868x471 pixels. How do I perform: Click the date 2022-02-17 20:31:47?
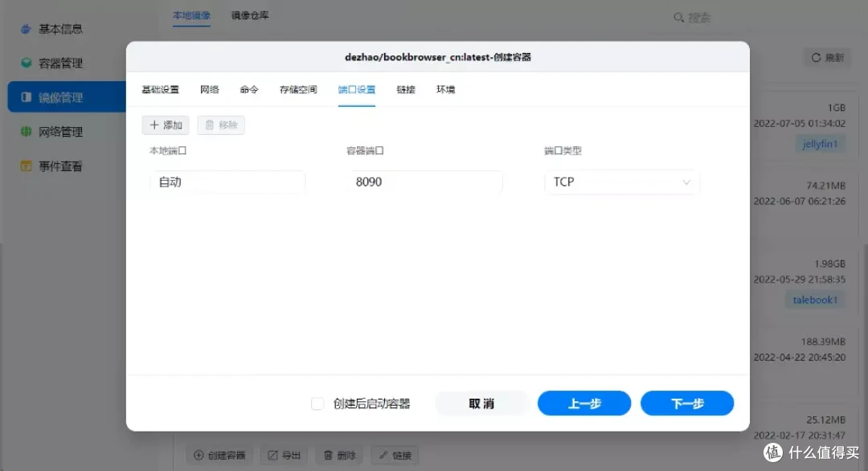pyautogui.click(x=800, y=435)
